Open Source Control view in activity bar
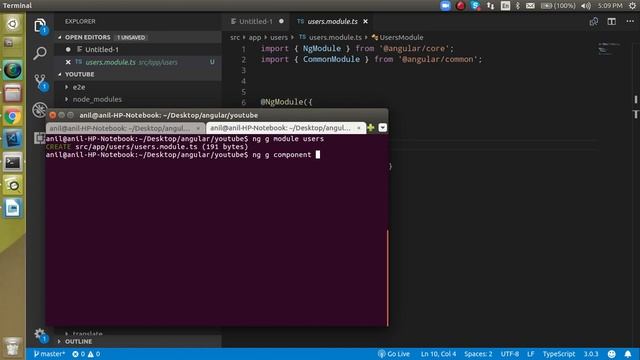The height and width of the screenshot is (360, 640). [40, 81]
